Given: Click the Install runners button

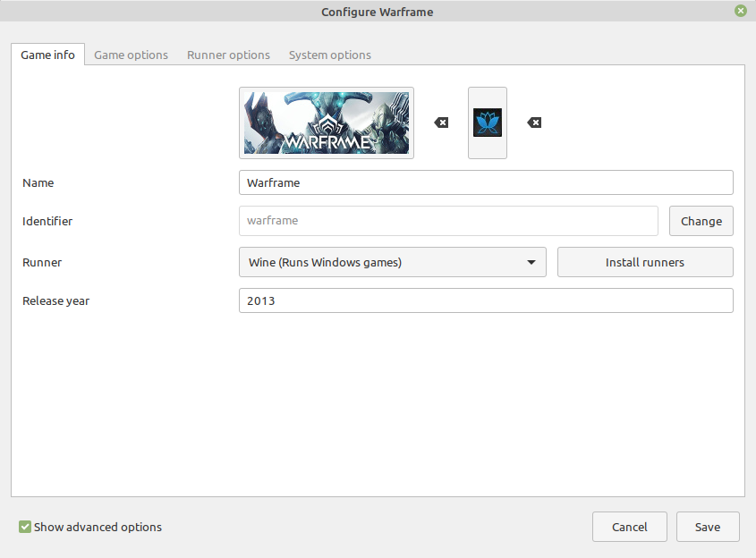Looking at the screenshot, I should (645, 262).
